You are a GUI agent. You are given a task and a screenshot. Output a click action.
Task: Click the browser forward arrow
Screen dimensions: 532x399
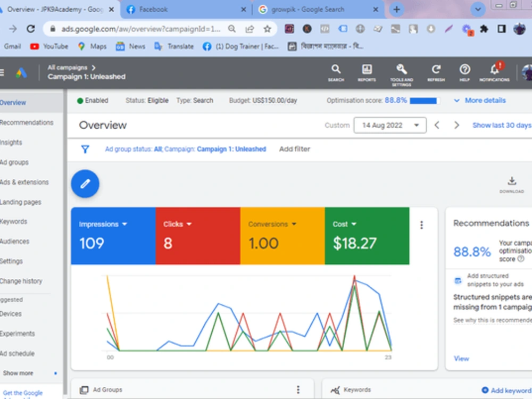pos(13,29)
